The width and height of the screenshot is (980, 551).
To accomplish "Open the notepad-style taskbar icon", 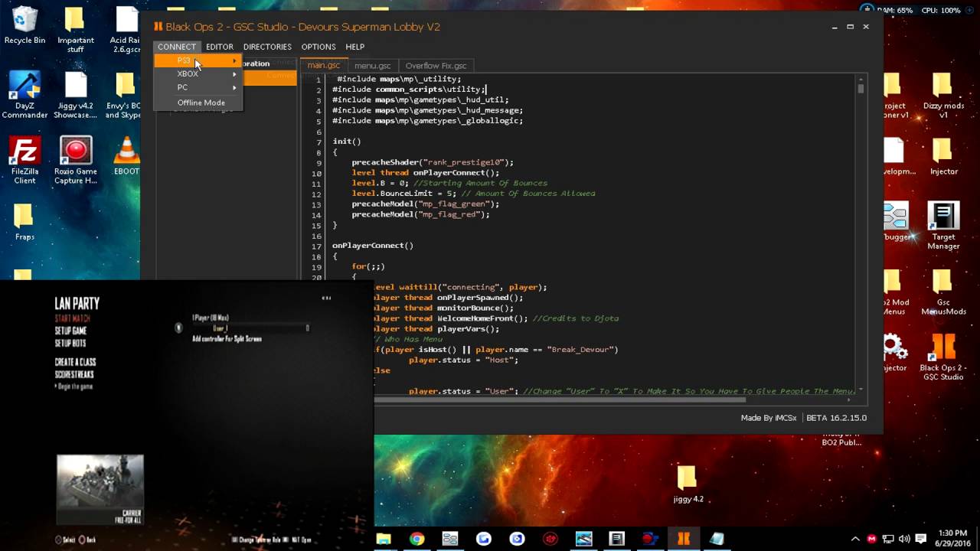I will pyautogui.click(x=717, y=539).
